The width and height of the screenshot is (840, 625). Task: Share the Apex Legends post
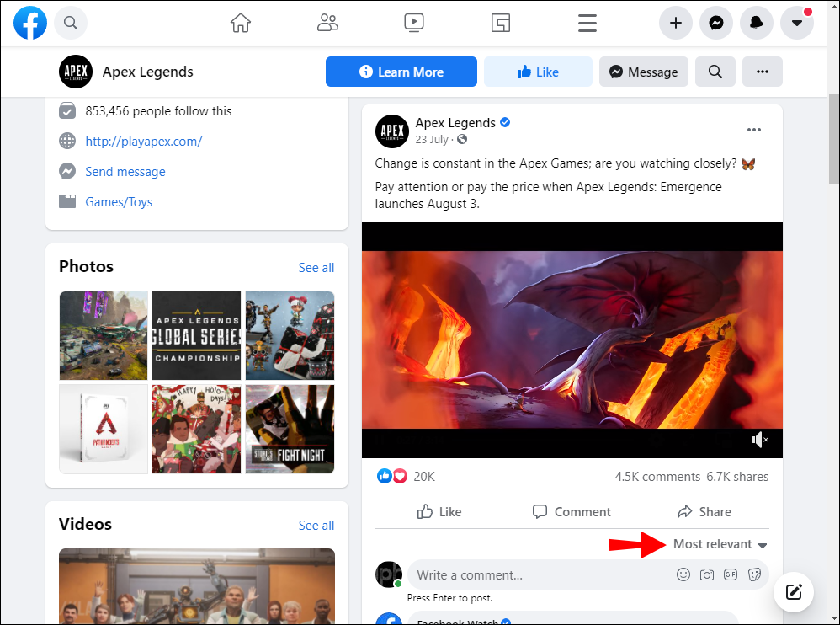pyautogui.click(x=704, y=512)
